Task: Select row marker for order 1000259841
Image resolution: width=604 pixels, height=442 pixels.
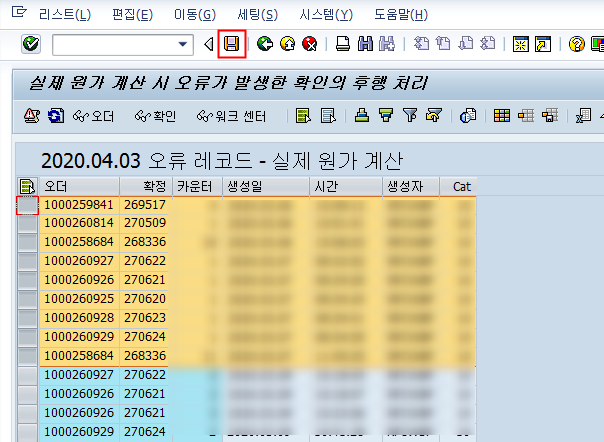Action: pos(28,205)
